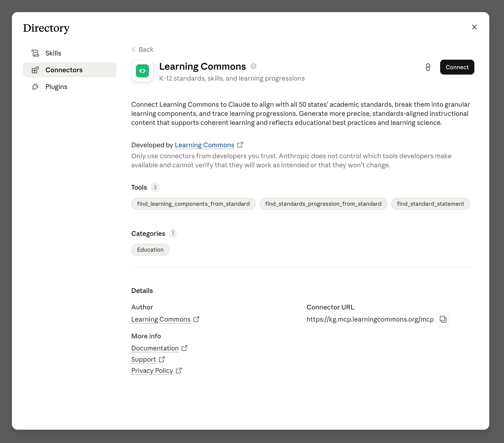This screenshot has height=443, width=504.
Task: Click the Categories count badge
Action: pyautogui.click(x=173, y=233)
